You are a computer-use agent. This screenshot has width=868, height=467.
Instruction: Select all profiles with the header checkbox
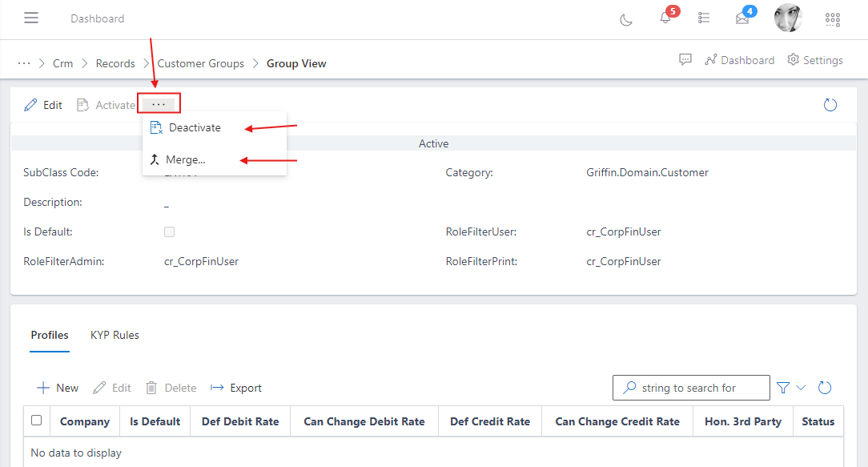[36, 421]
